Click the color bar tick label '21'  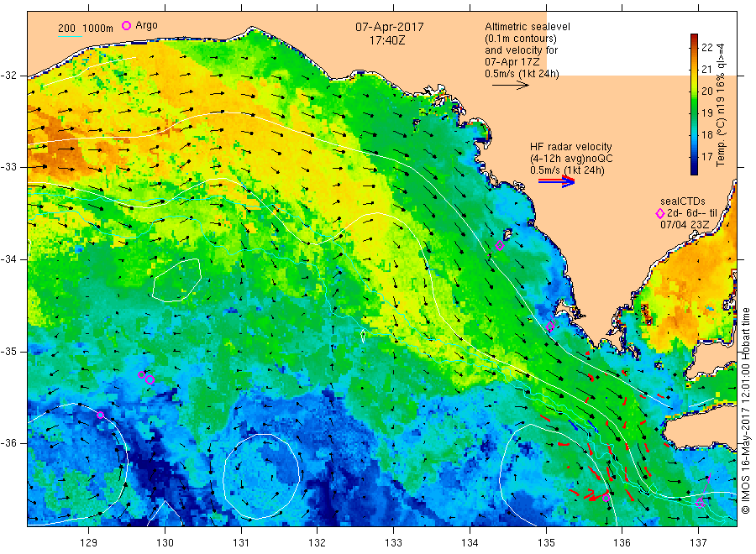pos(706,70)
